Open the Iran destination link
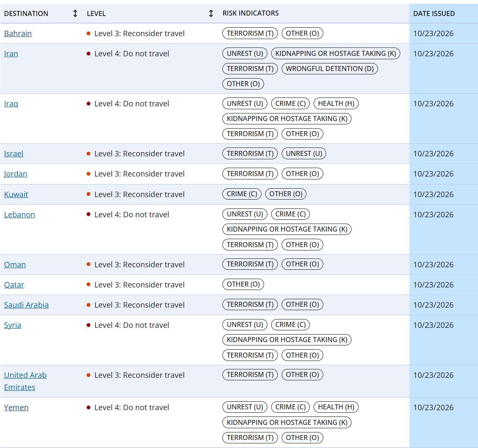Screen dimensions: 478x448 pyautogui.click(x=11, y=54)
